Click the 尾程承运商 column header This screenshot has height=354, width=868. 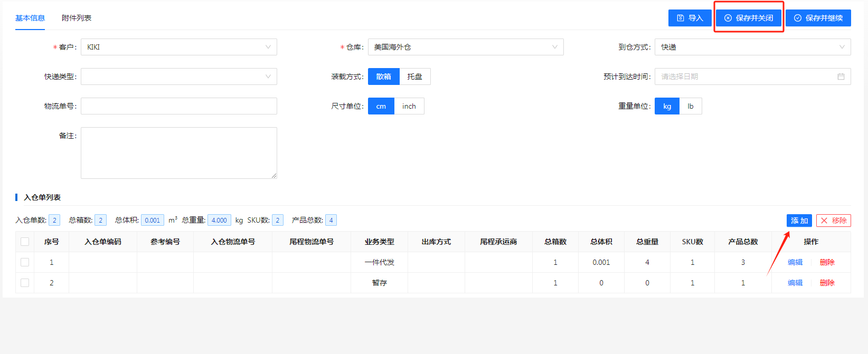coord(498,242)
